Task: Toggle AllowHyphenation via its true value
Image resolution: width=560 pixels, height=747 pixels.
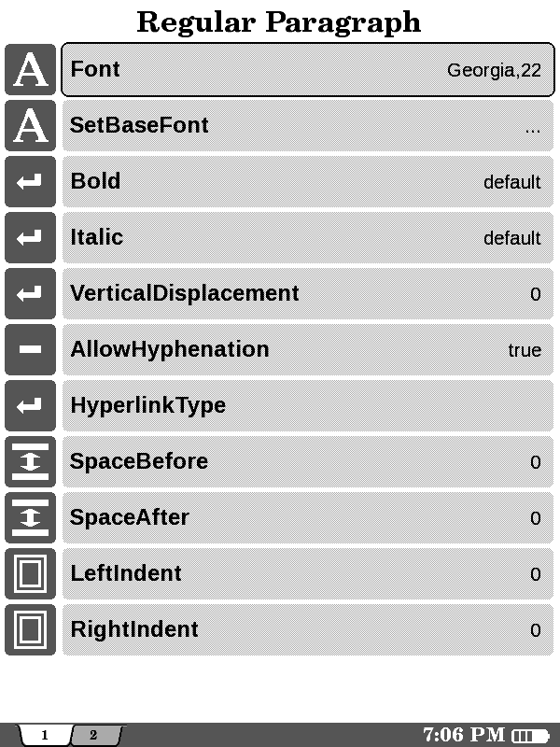Action: click(524, 351)
